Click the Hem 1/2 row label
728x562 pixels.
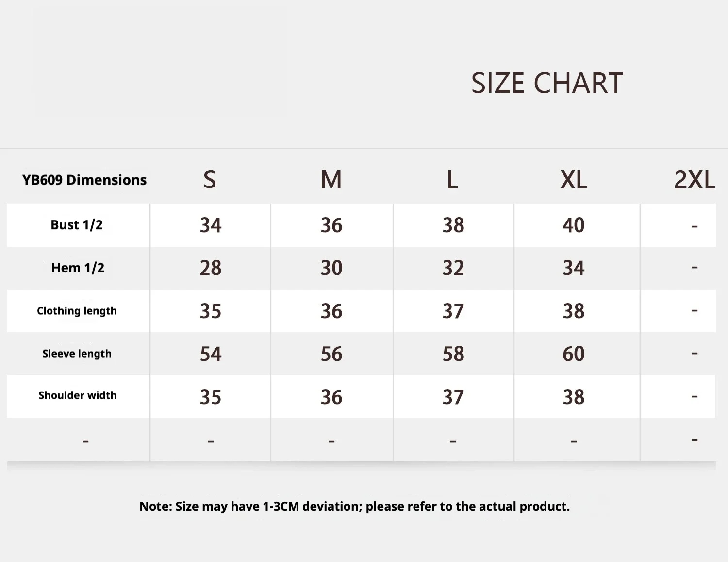pos(78,268)
